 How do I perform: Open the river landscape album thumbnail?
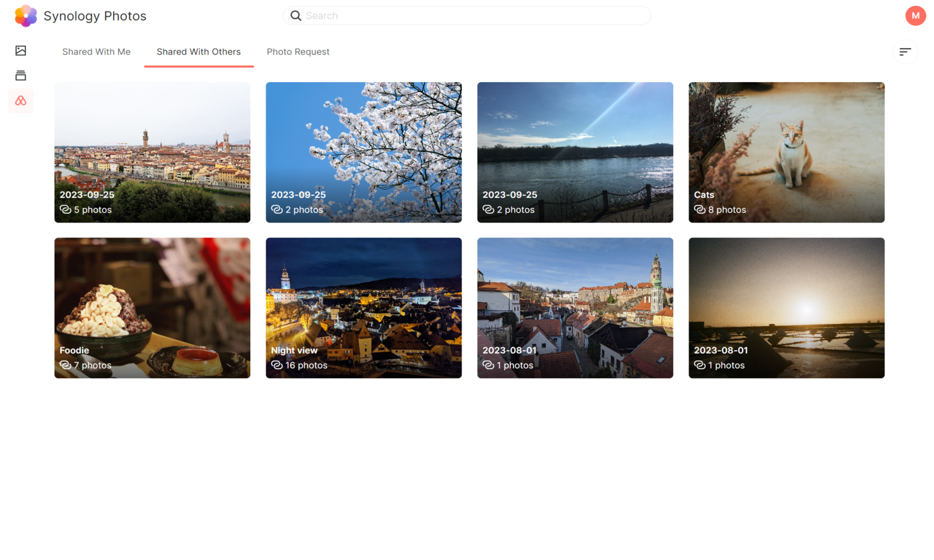(x=575, y=152)
